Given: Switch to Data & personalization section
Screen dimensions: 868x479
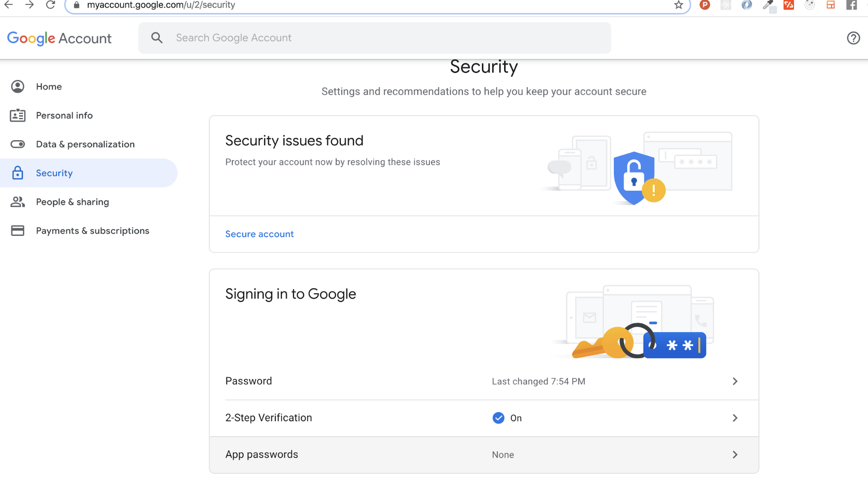Looking at the screenshot, I should tap(85, 144).
